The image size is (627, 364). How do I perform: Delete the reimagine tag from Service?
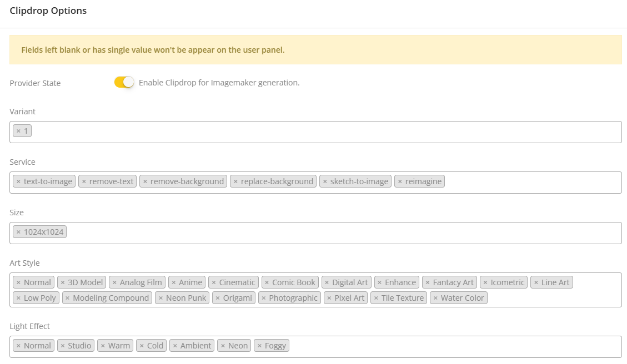pyautogui.click(x=400, y=181)
